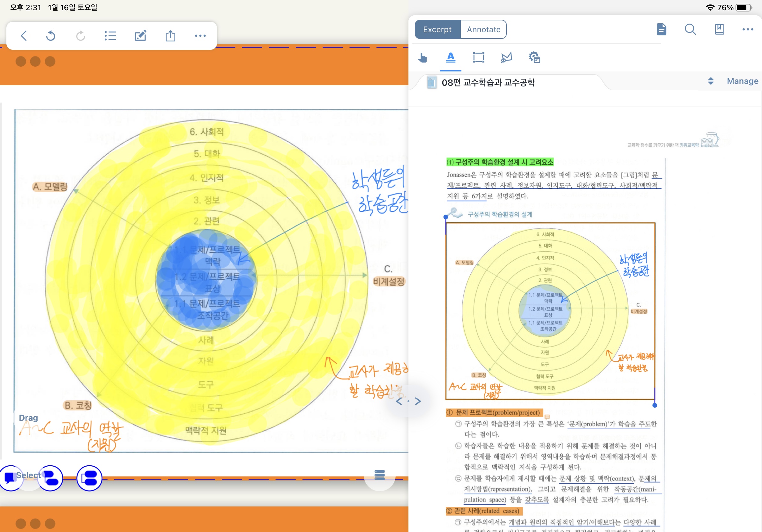Select the rectangle excerpt tool
This screenshot has height=532, width=762.
pyautogui.click(x=478, y=58)
